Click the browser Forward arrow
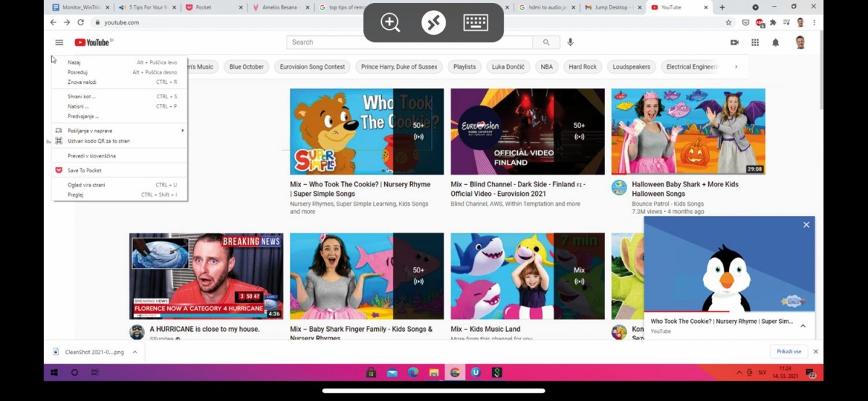Screen dimensions: 868x401 (x=67, y=22)
